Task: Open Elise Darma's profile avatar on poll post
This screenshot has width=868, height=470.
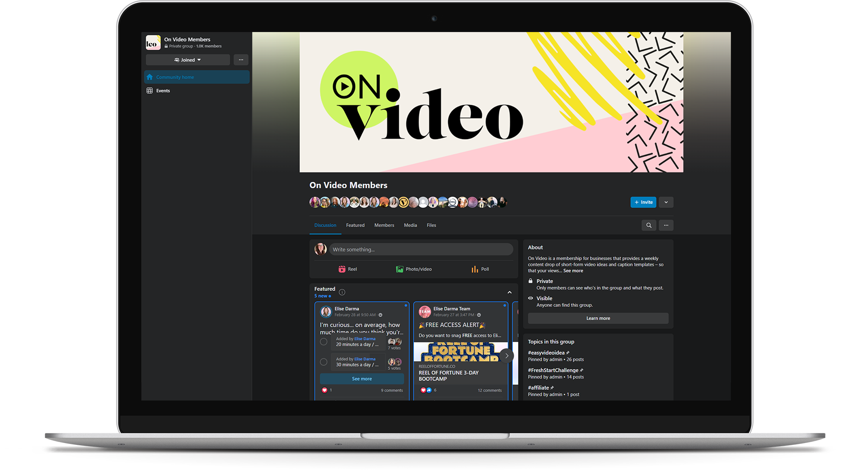Action: pyautogui.click(x=326, y=312)
